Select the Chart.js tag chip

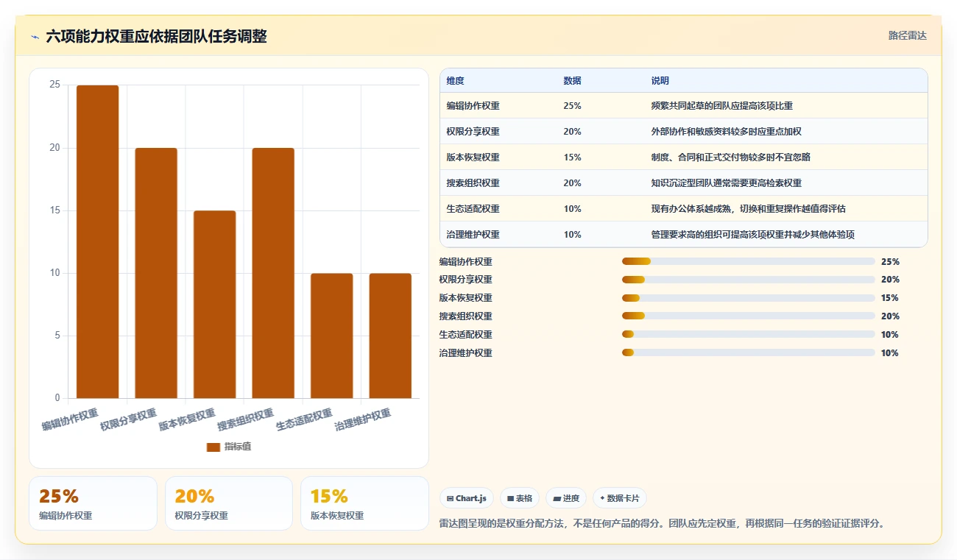pos(467,498)
